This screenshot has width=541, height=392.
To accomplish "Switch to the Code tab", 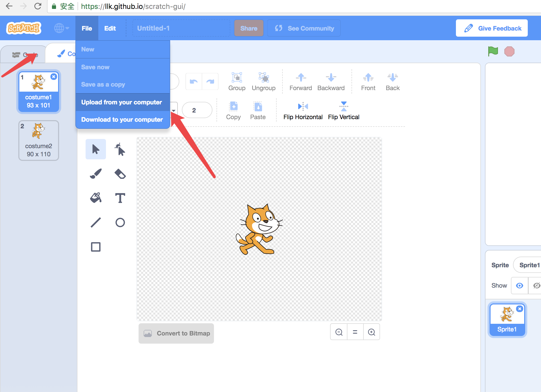I will tap(23, 54).
